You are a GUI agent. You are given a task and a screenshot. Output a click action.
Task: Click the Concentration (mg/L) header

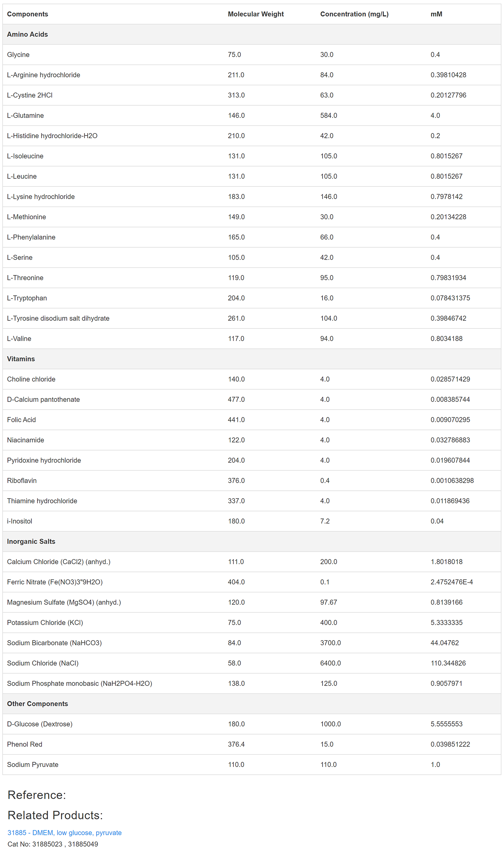(354, 14)
